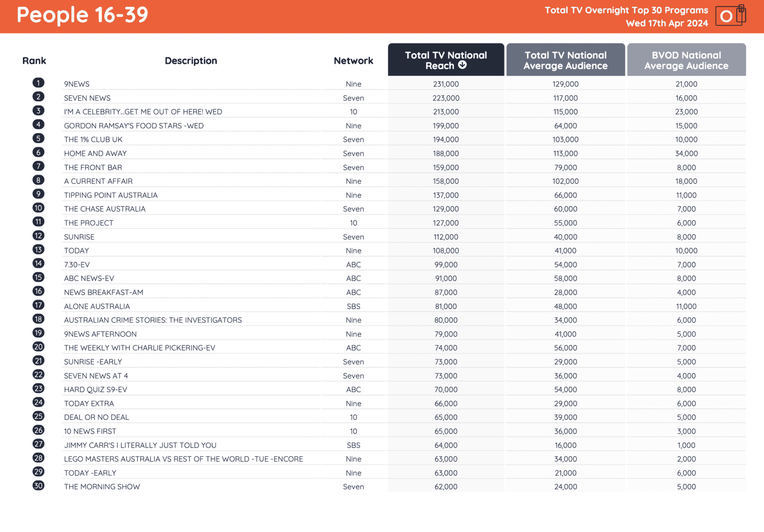Click 'THE MORNING SHOW' program name
Image resolution: width=764 pixels, height=532 pixels.
click(102, 487)
